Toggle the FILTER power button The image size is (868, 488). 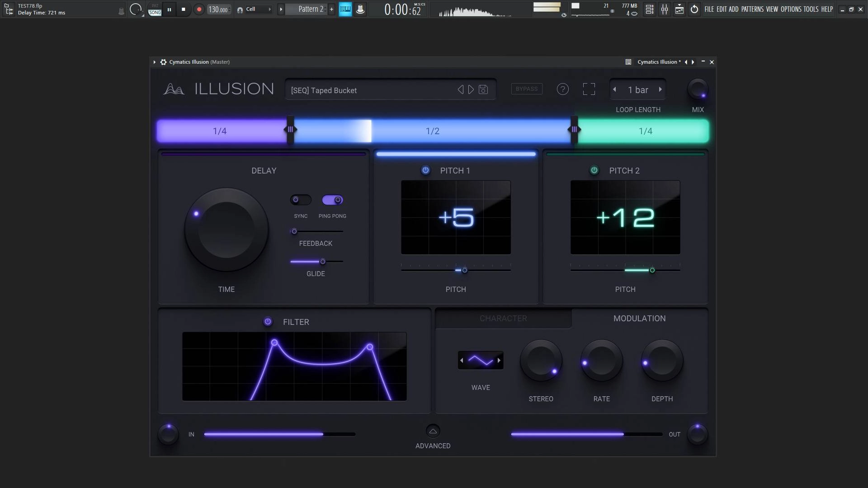(x=268, y=322)
